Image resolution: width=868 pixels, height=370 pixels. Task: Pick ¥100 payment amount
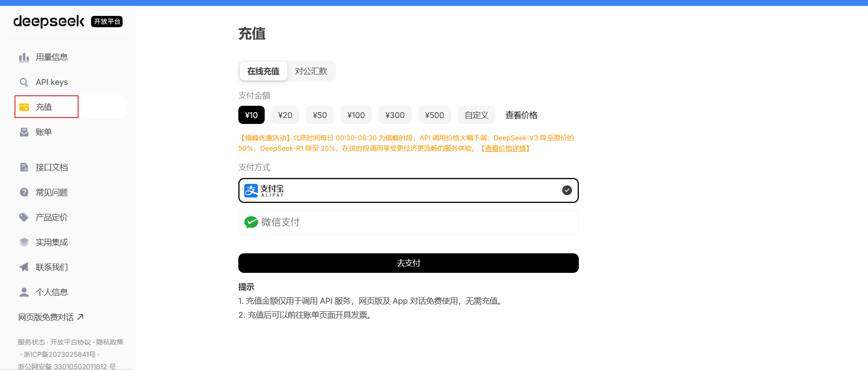pos(356,115)
